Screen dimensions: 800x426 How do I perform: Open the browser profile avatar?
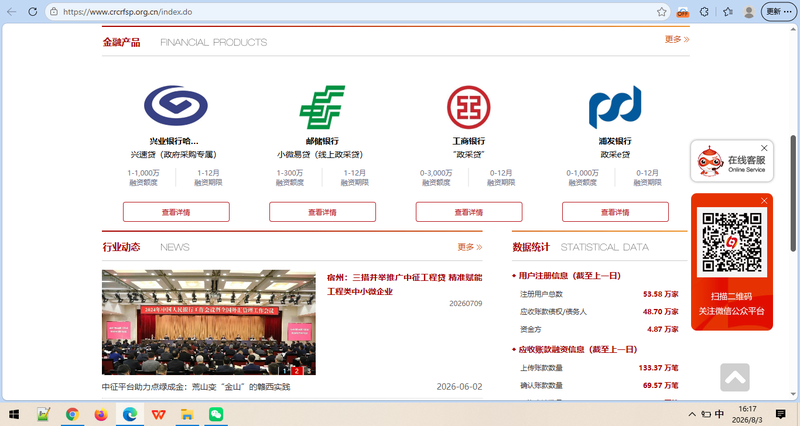tap(749, 12)
